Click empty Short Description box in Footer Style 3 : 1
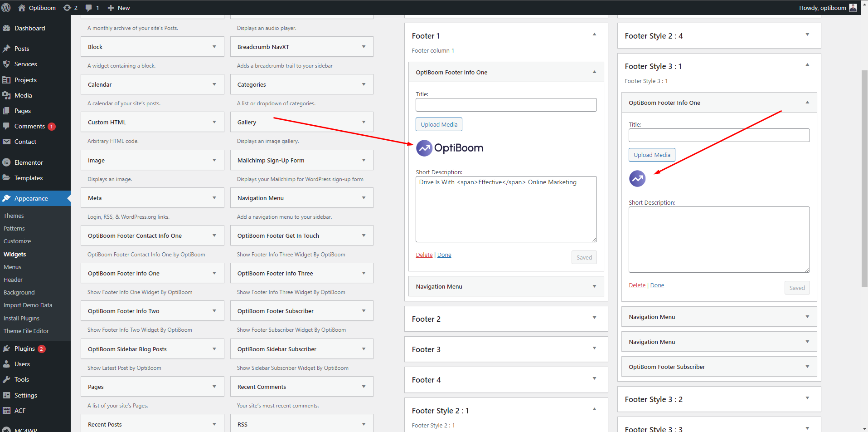The width and height of the screenshot is (868, 432). pyautogui.click(x=719, y=240)
